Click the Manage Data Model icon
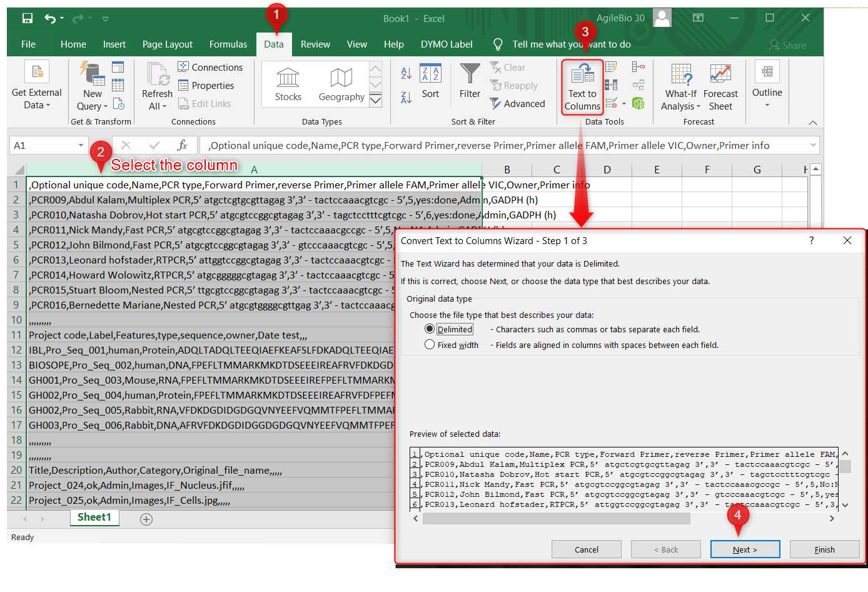The width and height of the screenshot is (868, 592). [x=638, y=103]
